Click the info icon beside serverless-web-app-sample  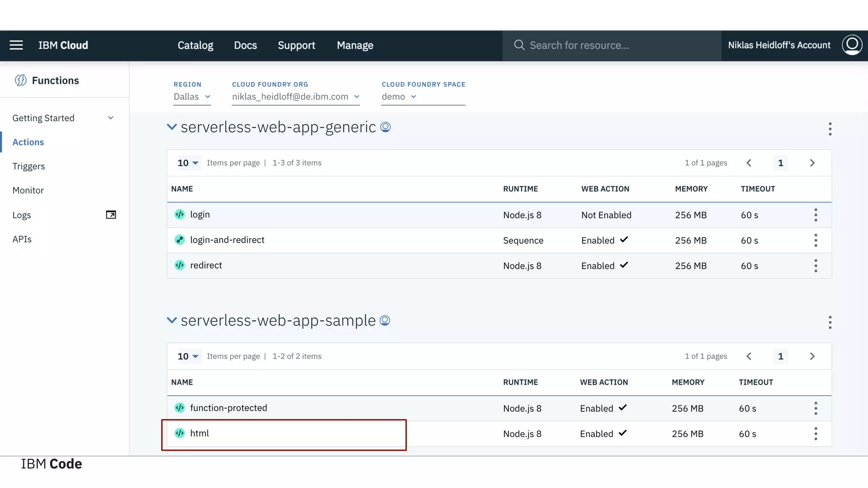coord(385,321)
